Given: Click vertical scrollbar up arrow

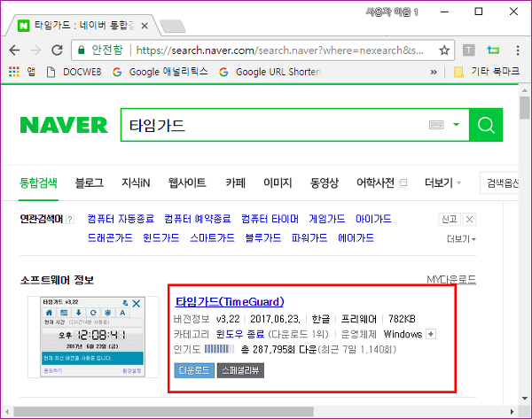Looking at the screenshot, I should [x=525, y=90].
